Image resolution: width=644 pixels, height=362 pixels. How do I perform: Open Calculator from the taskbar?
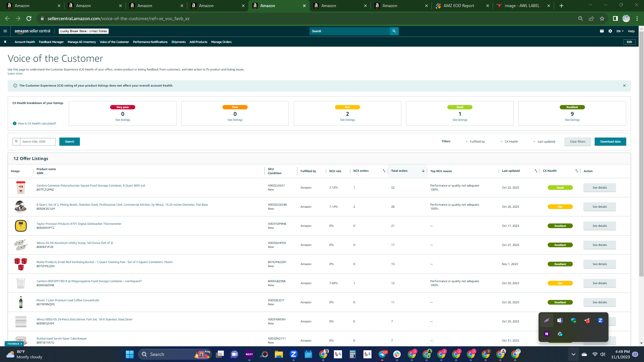click(x=352, y=354)
